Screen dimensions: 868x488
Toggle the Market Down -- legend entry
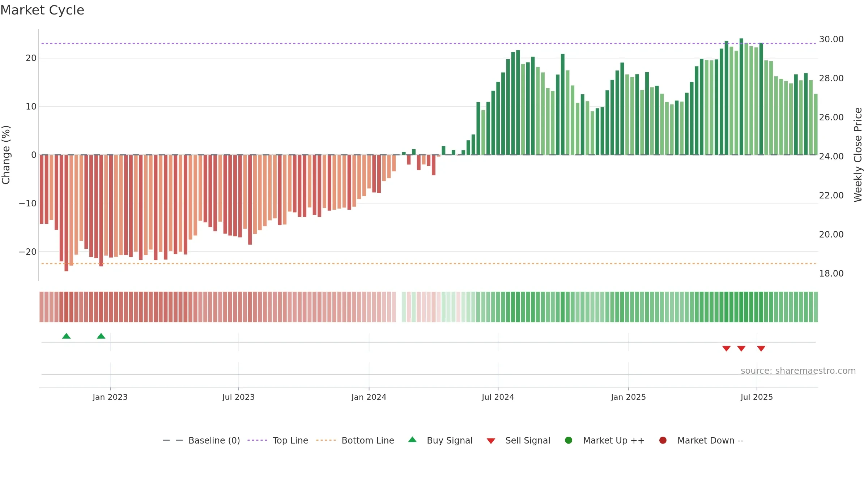click(701, 440)
